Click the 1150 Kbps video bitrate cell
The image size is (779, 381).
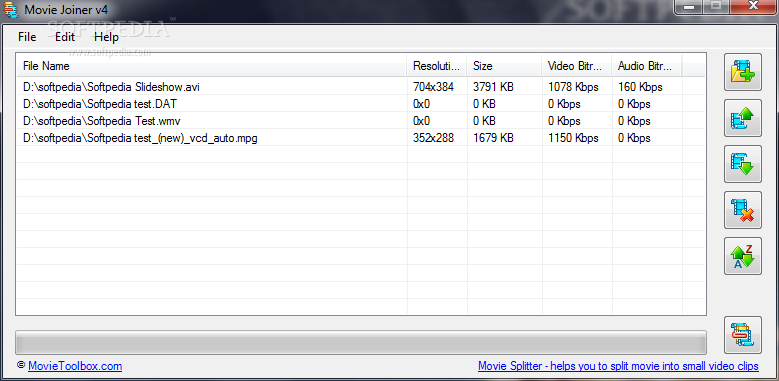[573, 138]
